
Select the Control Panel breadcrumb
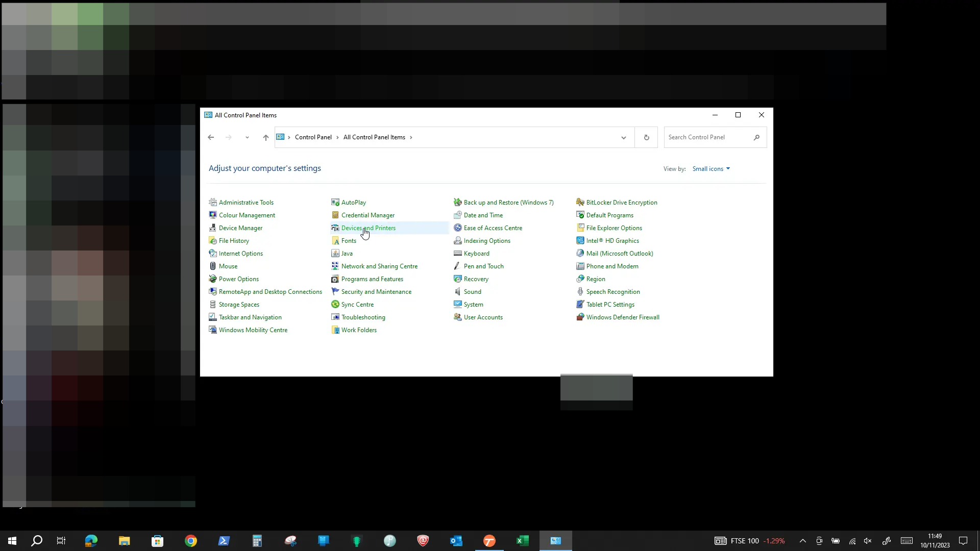[313, 137]
